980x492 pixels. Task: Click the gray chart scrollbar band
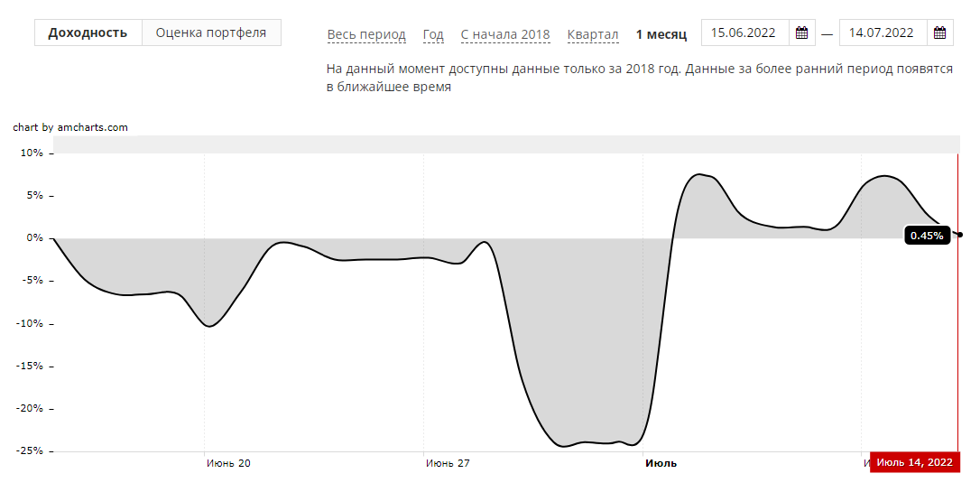505,144
